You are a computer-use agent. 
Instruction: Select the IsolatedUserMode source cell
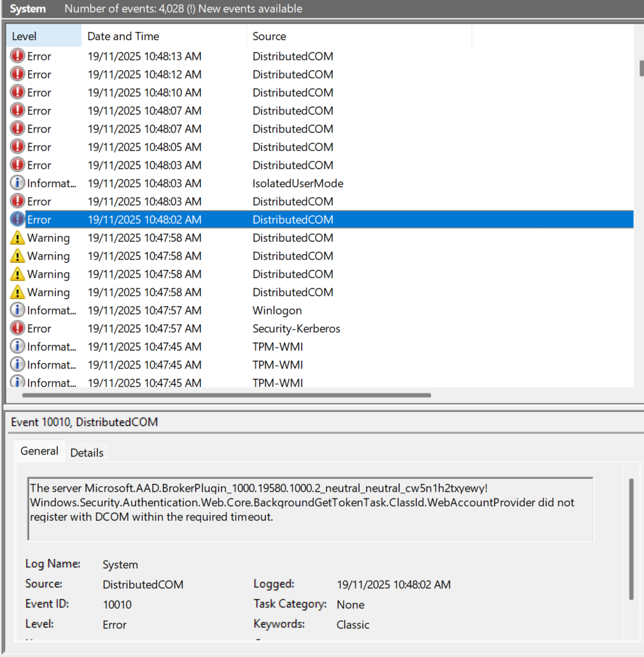pos(298,183)
